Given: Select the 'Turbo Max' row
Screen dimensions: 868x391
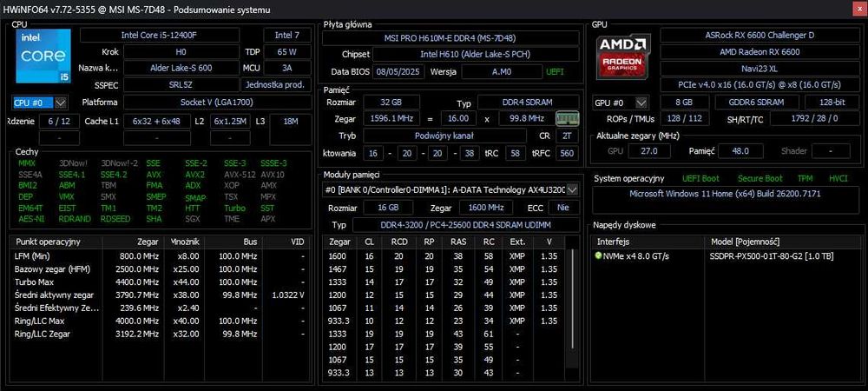Looking at the screenshot, I should [x=159, y=282].
